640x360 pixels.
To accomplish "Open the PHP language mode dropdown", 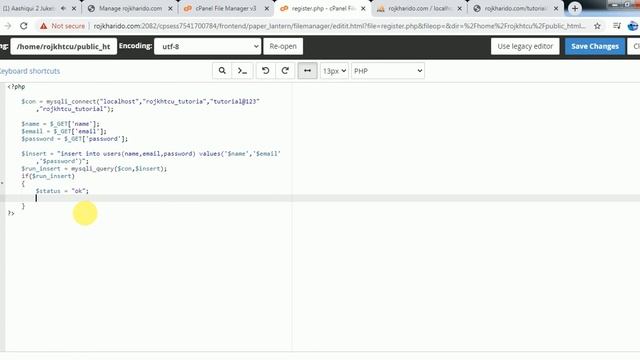I will [387, 71].
